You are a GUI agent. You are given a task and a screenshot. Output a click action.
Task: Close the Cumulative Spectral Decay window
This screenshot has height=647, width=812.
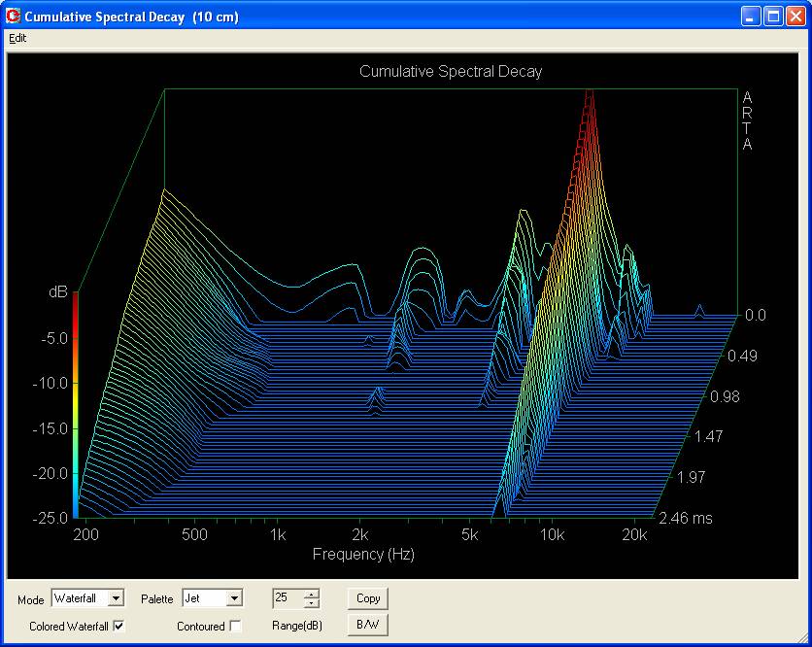[795, 17]
